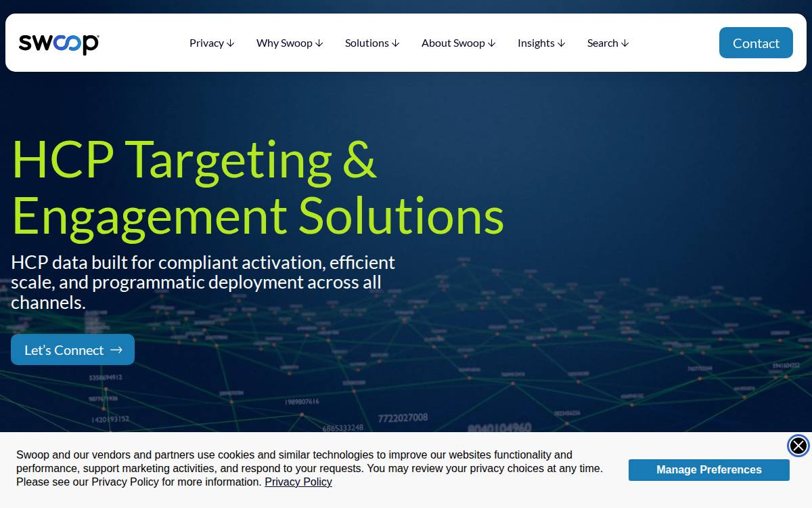Follow the Privacy Policy link
812x508 pixels.
click(x=298, y=482)
